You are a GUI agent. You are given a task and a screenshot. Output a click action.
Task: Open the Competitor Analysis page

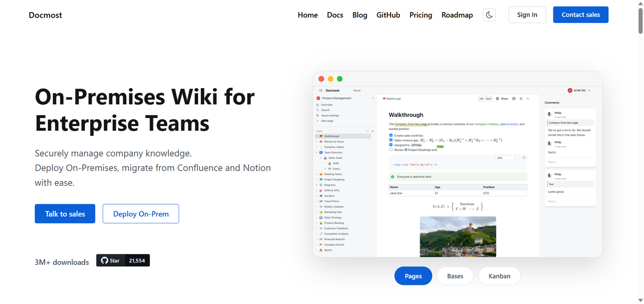point(336,234)
